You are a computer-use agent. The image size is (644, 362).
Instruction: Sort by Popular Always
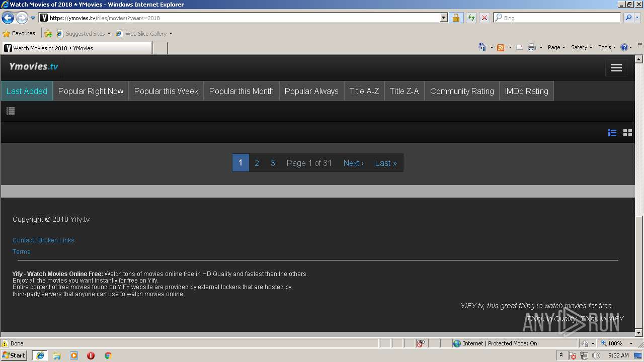pos(311,91)
